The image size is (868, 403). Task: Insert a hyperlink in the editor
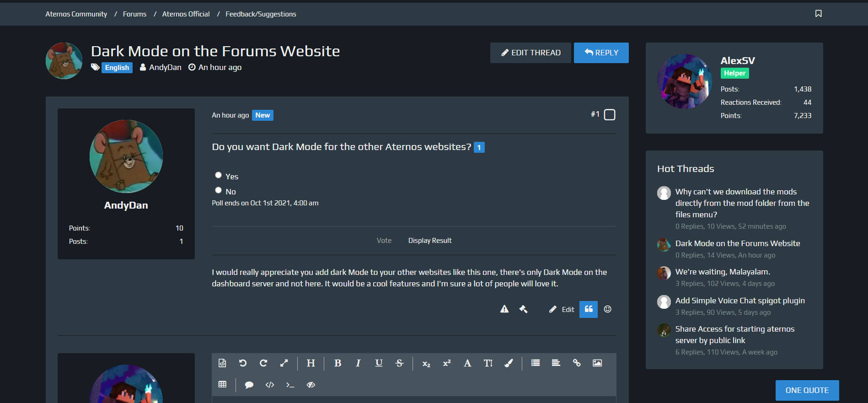coord(577,363)
